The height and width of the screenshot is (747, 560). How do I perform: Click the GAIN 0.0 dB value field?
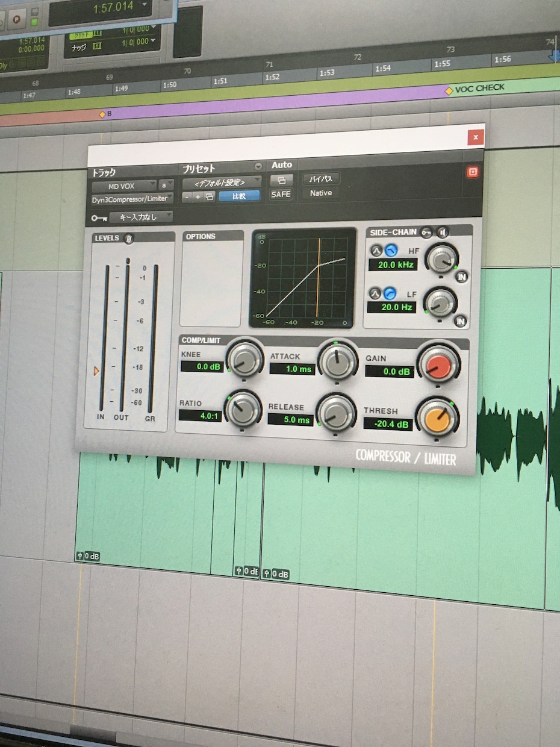[390, 371]
